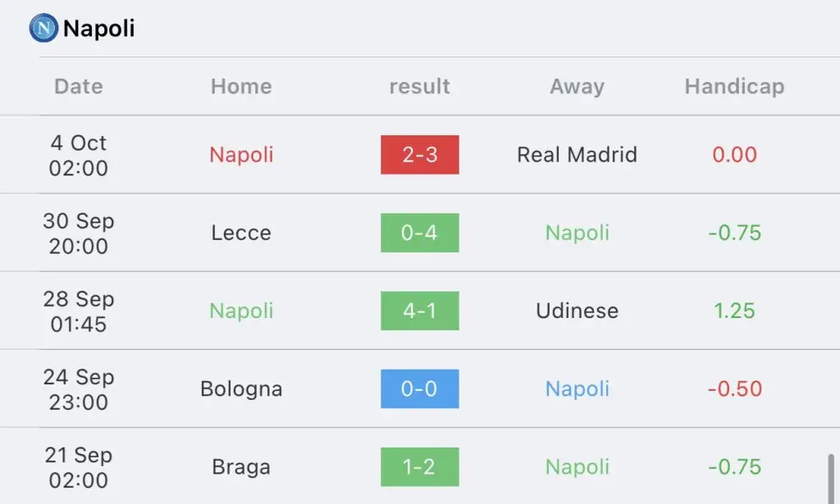This screenshot has height=504, width=840.
Task: Click the 1.25 handicap value
Action: [734, 311]
